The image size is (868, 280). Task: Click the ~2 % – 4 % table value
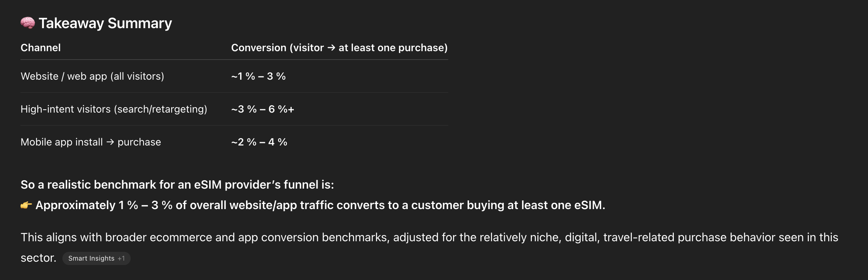click(259, 142)
